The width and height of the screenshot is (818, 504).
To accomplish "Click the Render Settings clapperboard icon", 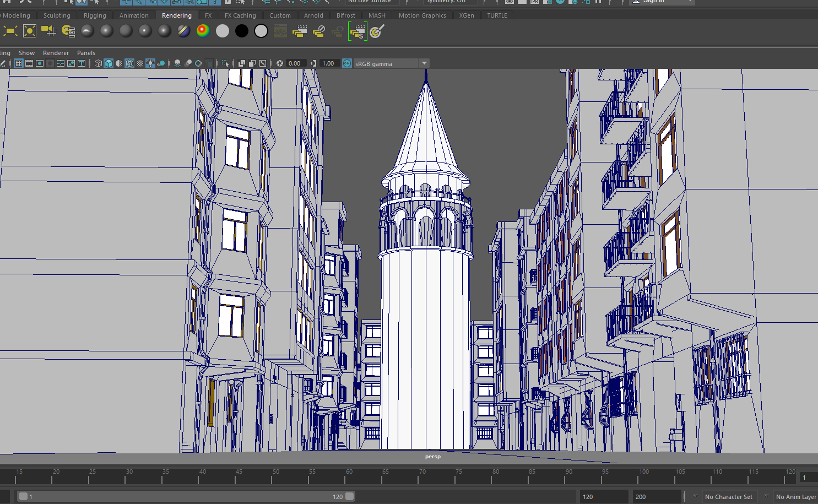I will click(x=300, y=31).
